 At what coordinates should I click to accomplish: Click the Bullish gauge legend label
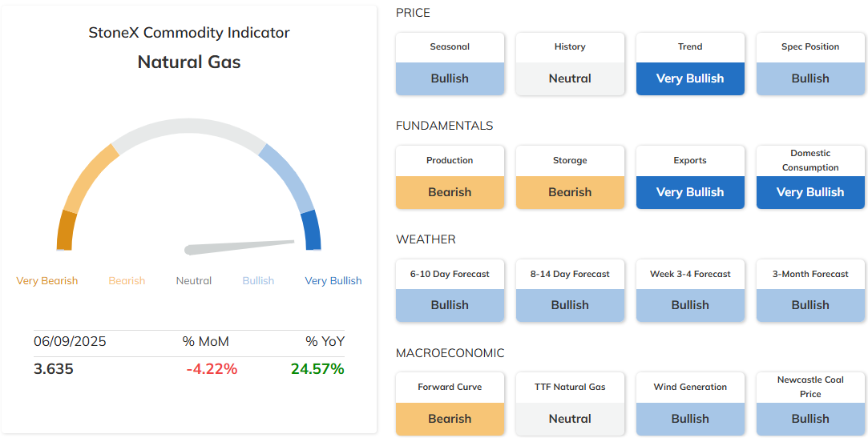258,281
